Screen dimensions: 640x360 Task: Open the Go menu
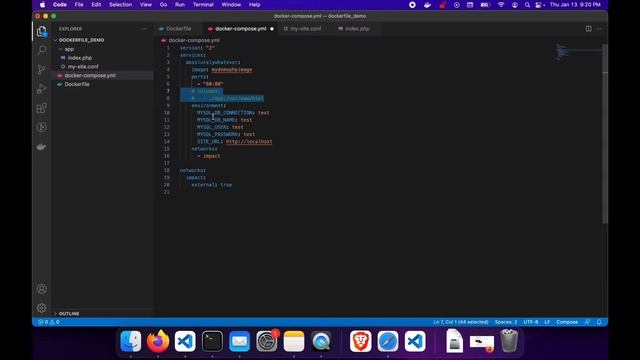[163, 5]
